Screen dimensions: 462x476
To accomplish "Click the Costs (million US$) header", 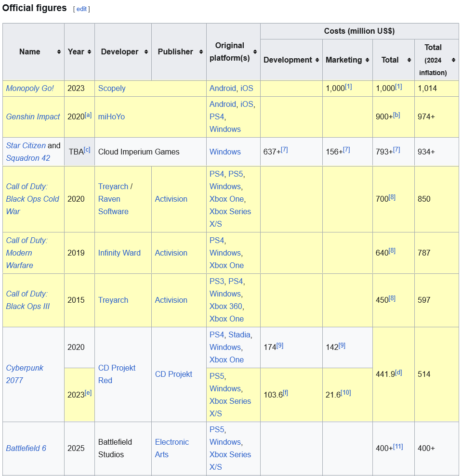I will (359, 31).
